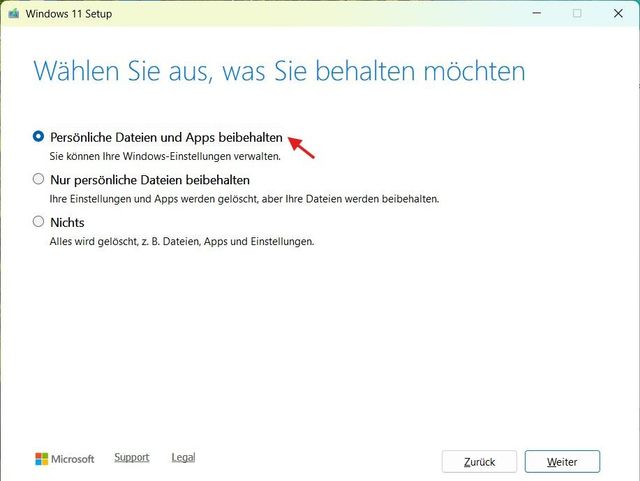Click text 'Sie können Ihre Windows-Einstellungen verwalten.'
Viewport: 640px width, 481px height.
click(x=165, y=156)
